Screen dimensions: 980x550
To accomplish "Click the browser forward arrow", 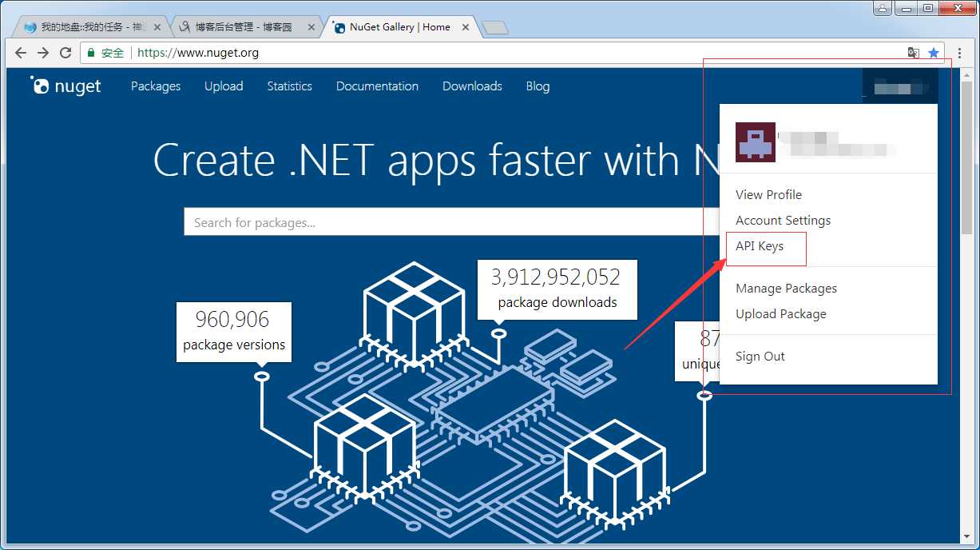I will pos(43,53).
